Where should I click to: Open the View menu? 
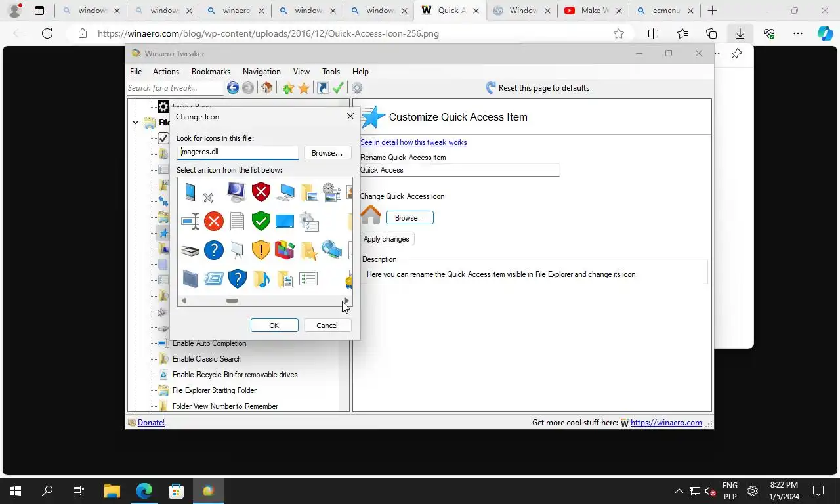pyautogui.click(x=301, y=72)
